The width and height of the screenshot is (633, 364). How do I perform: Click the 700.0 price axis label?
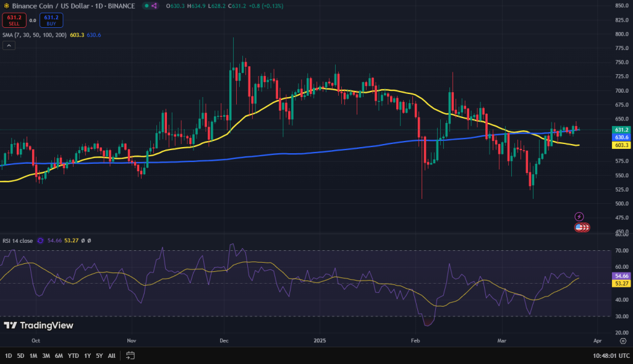(622, 91)
